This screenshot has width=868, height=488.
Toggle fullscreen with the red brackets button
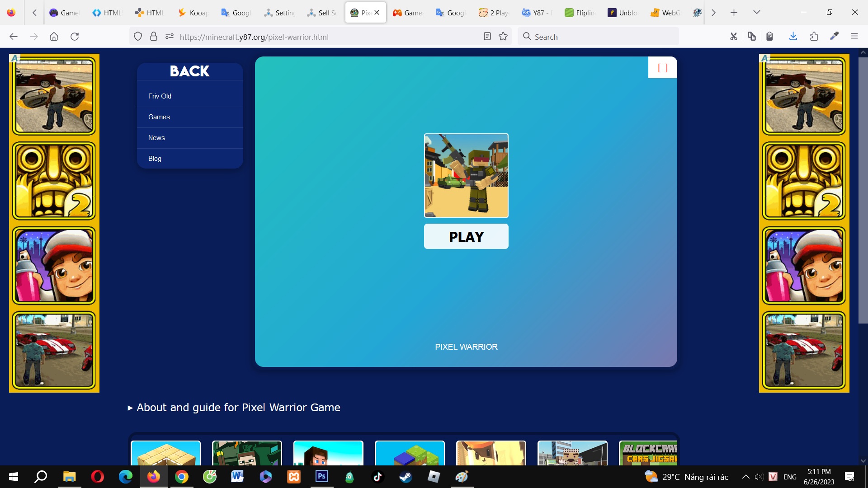(x=662, y=68)
